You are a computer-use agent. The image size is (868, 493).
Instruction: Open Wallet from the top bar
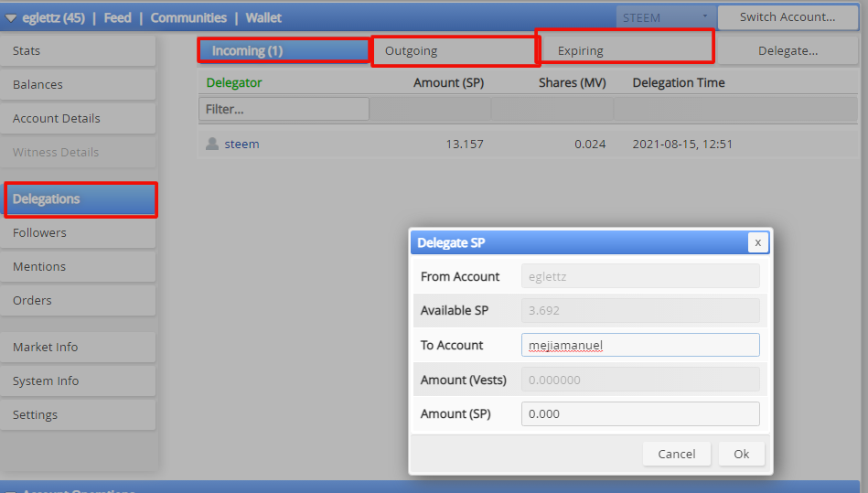tap(263, 17)
